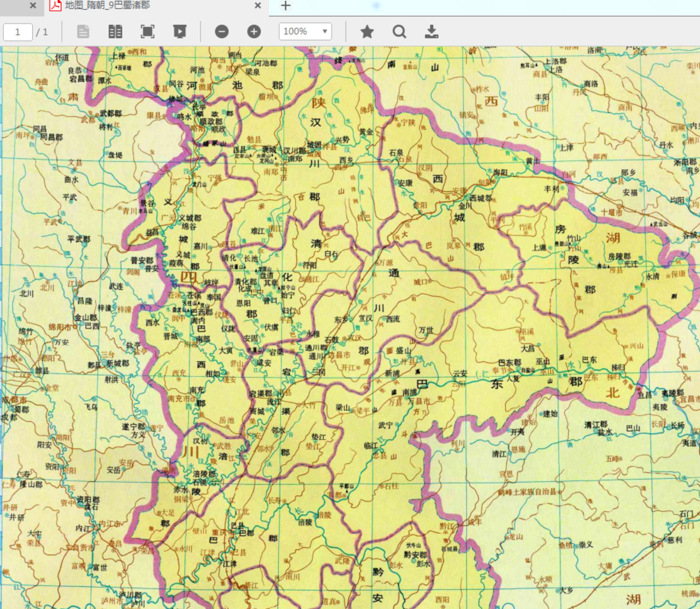The width and height of the screenshot is (700, 609).
Task: Click 成都市 label on map
Action: point(14,400)
